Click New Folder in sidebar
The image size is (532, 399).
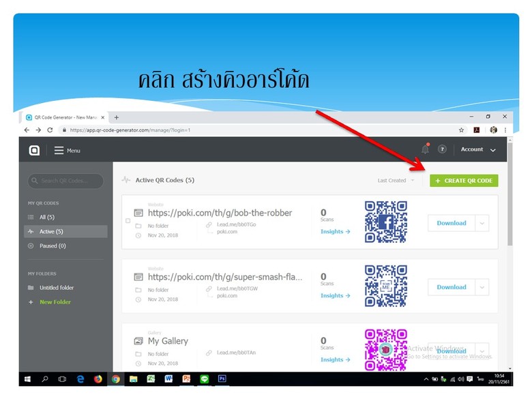pos(55,302)
